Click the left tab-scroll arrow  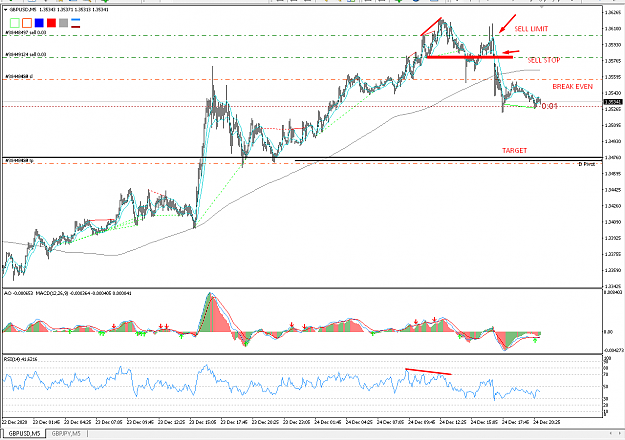pos(611,433)
